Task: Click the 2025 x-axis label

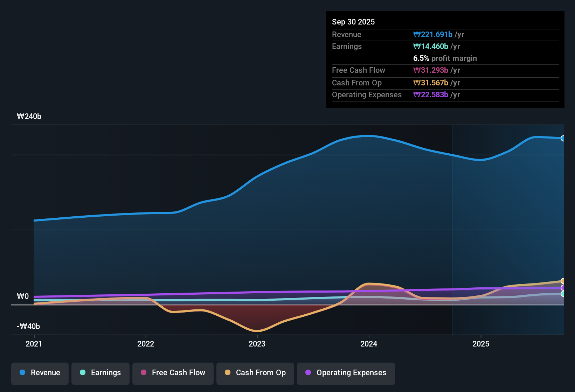Action: click(481, 344)
